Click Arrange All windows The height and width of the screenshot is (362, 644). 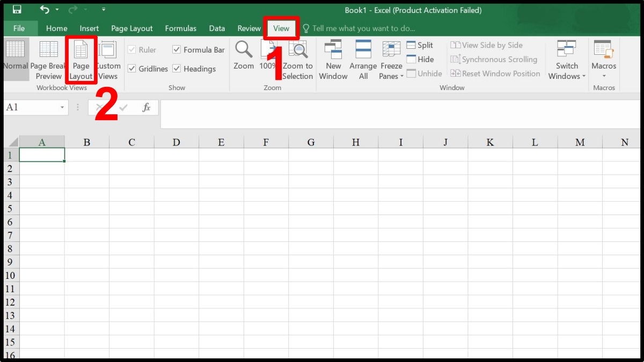(x=363, y=59)
